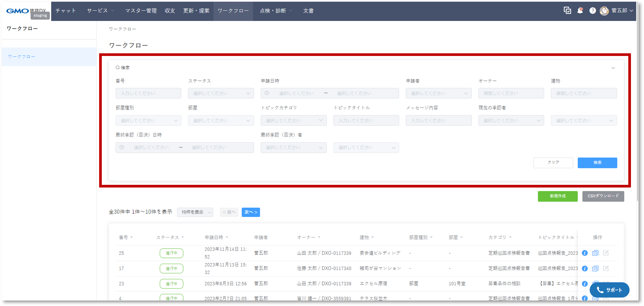Screen dimensions: 644x306
Task: Click the copy icon on row 17
Action: click(595, 269)
